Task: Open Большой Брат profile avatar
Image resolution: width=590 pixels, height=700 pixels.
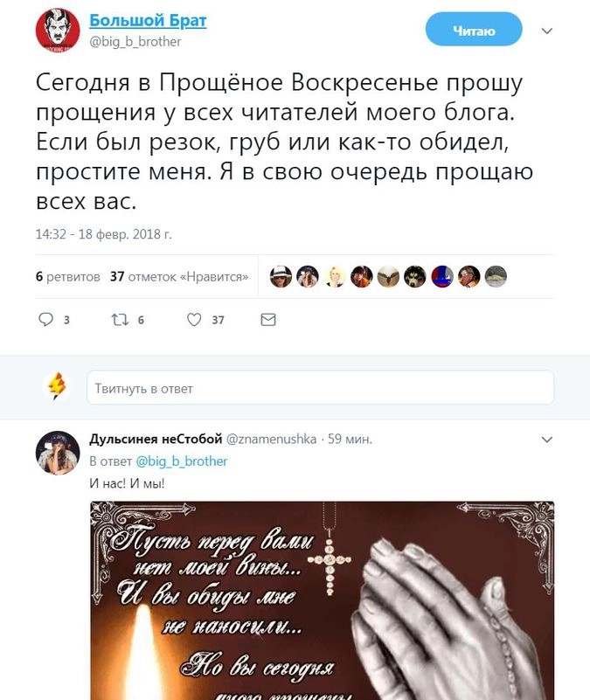Action: click(x=58, y=31)
